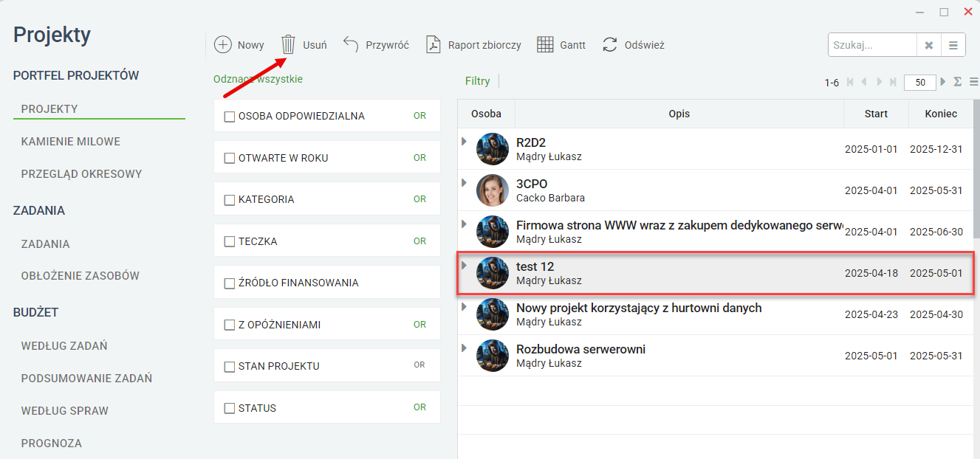The width and height of the screenshot is (980, 459).
Task: Sort by the Osoba column header
Action: tap(486, 114)
